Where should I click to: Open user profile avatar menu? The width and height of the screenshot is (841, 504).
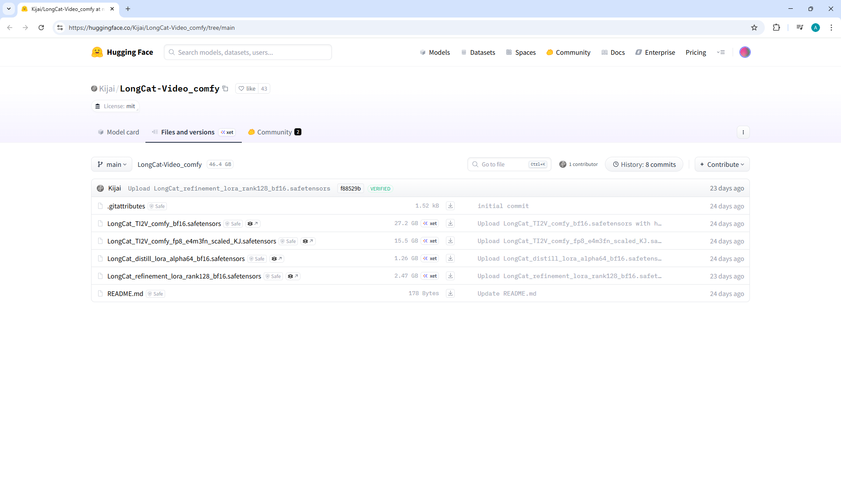click(x=745, y=52)
